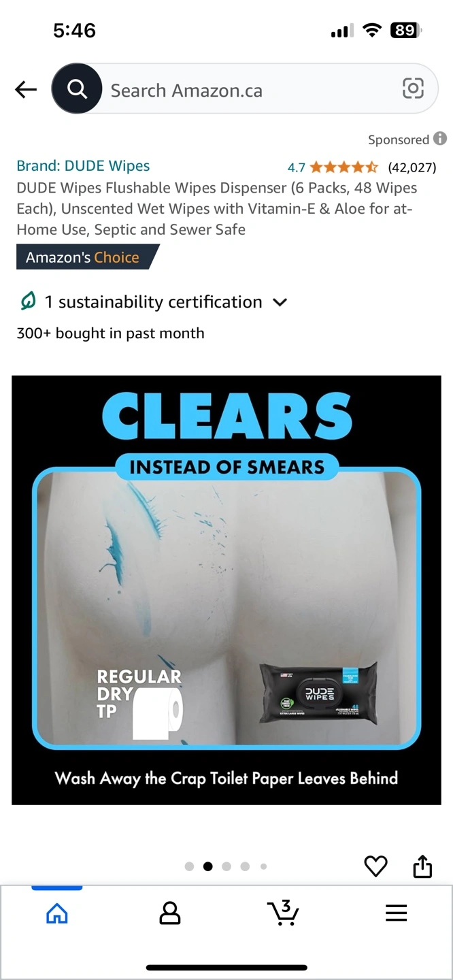
Task: Open the hamburger menu
Action: [396, 913]
